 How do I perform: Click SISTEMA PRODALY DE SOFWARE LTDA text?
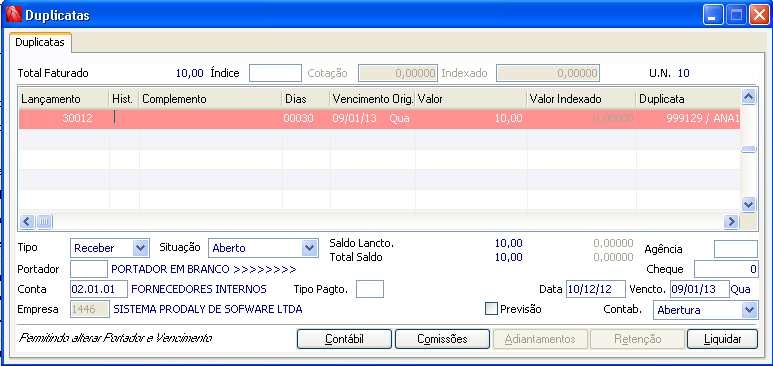tap(208, 309)
